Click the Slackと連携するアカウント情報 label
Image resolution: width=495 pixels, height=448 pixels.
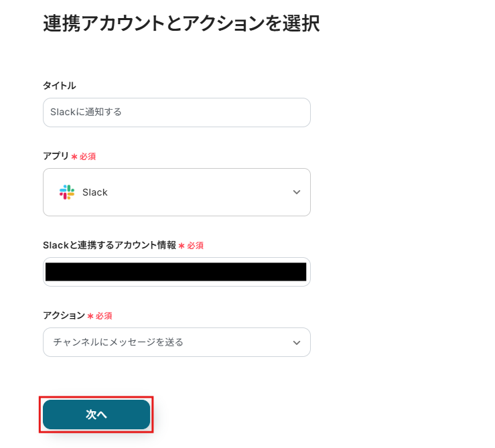(109, 246)
